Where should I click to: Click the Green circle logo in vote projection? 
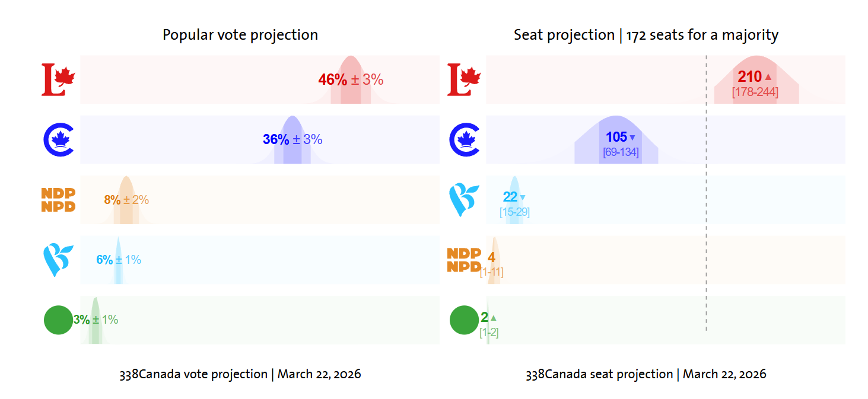(58, 320)
